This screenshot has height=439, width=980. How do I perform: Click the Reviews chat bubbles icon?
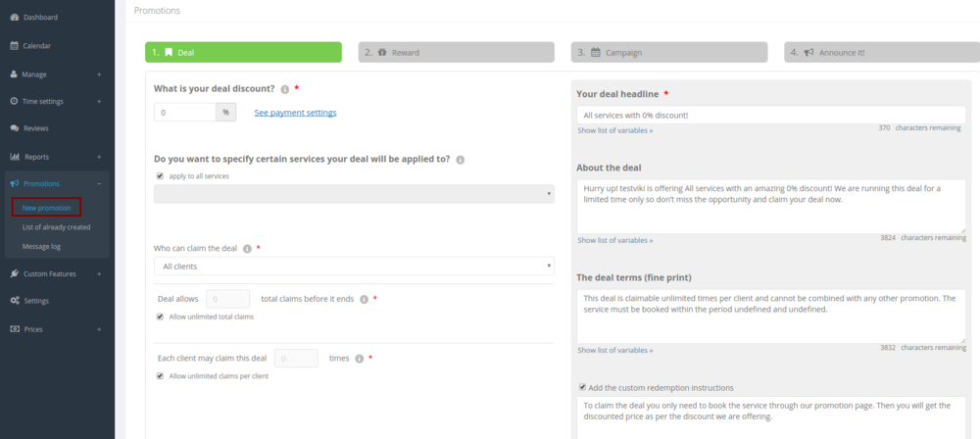click(14, 128)
